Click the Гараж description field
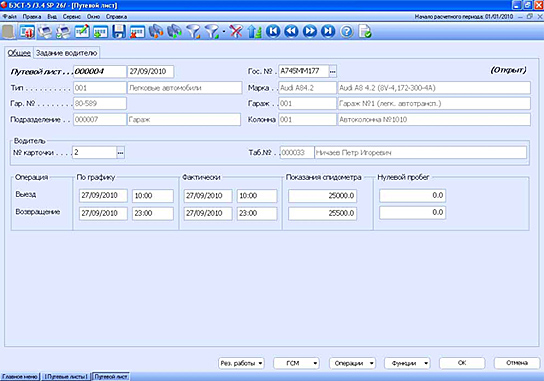 tap(434, 103)
